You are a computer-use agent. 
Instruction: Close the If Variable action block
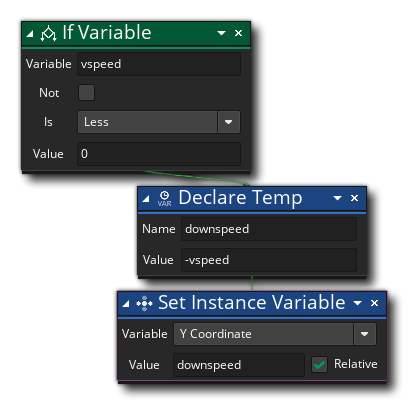point(238,33)
